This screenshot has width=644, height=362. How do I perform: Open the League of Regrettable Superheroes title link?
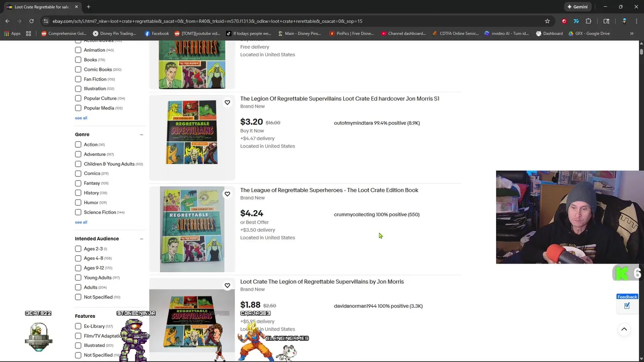pyautogui.click(x=329, y=190)
